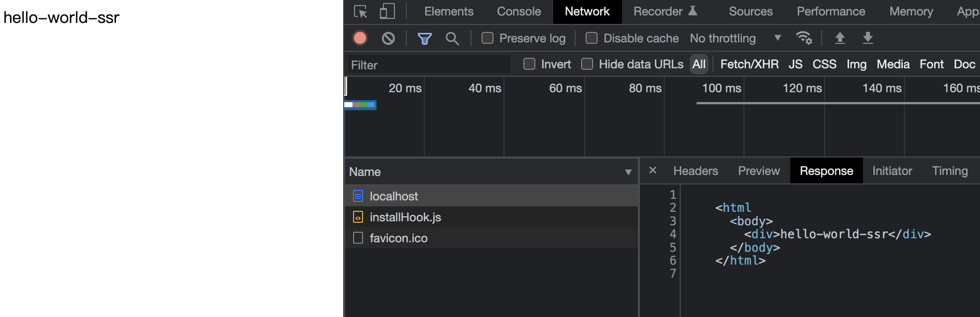Toggle the device toolbar icon
Screen dimensions: 980x317
point(387,11)
